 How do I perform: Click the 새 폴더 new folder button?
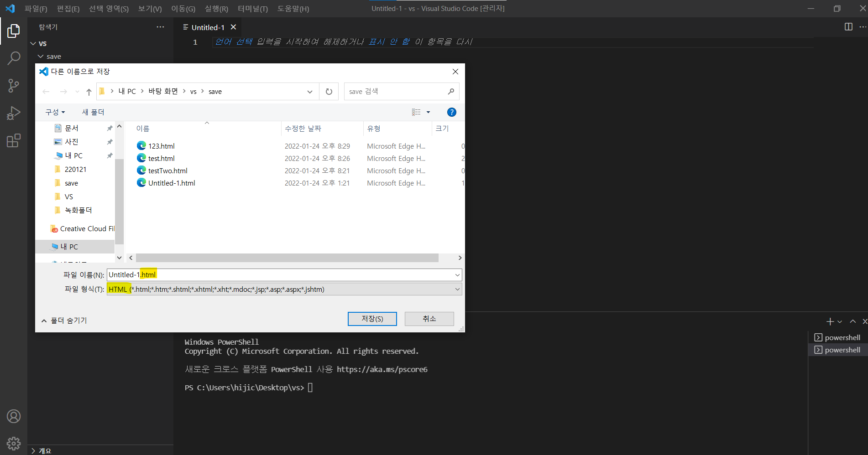tap(93, 112)
